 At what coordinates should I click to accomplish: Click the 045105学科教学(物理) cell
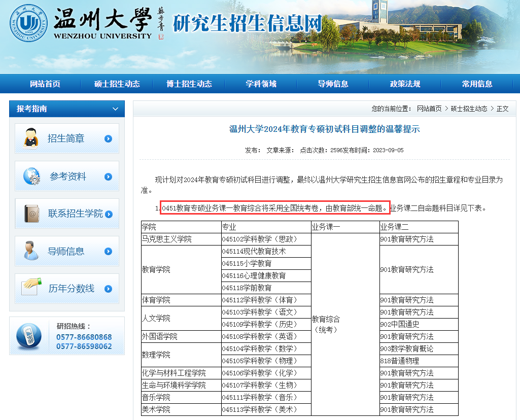(266, 361)
